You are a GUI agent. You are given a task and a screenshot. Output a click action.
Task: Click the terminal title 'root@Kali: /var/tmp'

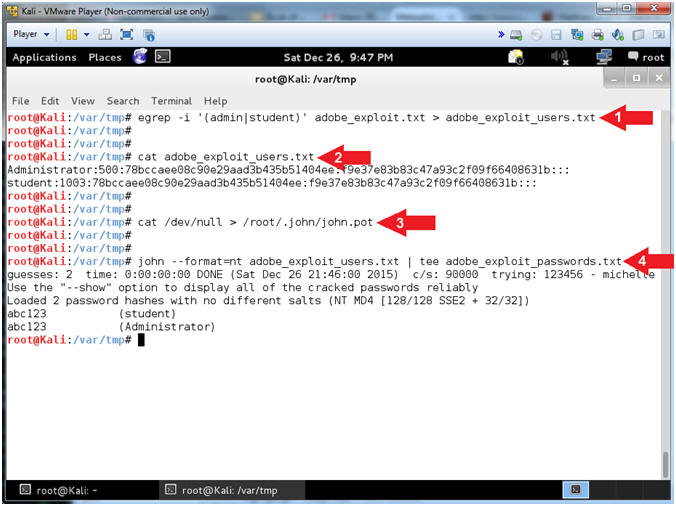pos(306,79)
